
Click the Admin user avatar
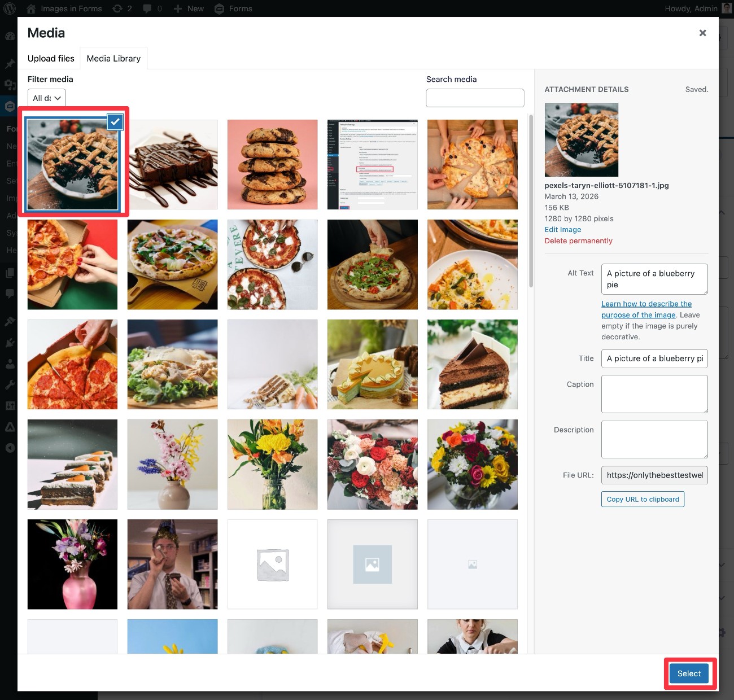point(727,8)
